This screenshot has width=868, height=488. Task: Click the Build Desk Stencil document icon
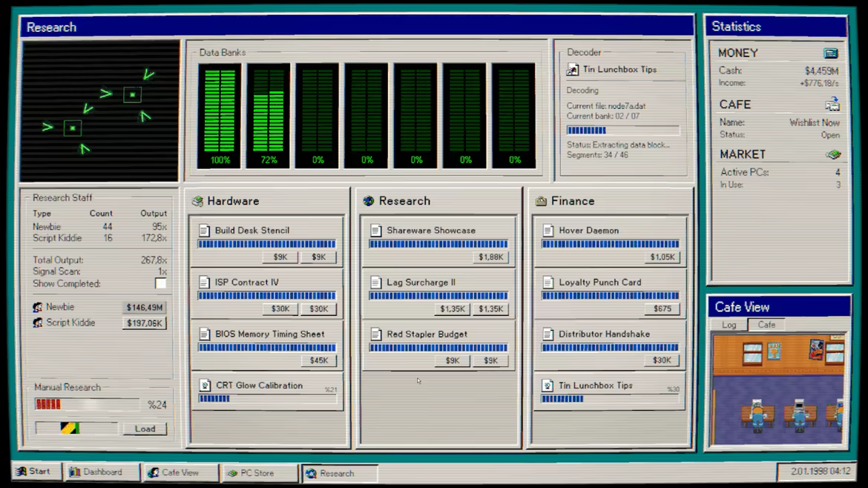pyautogui.click(x=204, y=230)
